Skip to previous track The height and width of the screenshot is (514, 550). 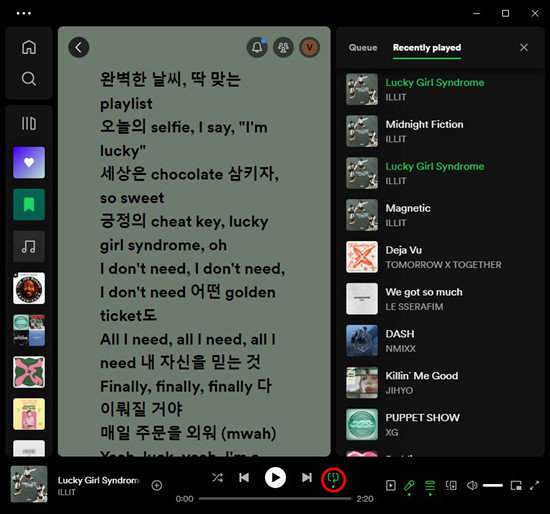coord(244,478)
